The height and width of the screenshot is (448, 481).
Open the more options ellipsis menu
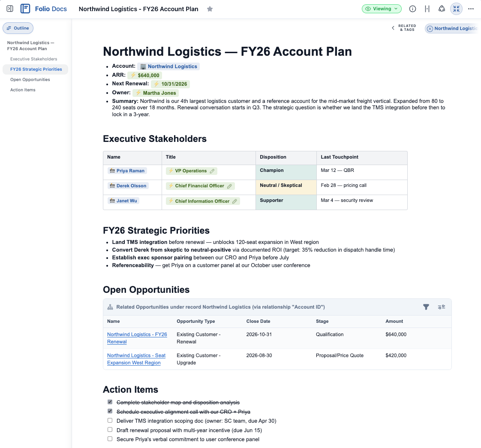[471, 9]
